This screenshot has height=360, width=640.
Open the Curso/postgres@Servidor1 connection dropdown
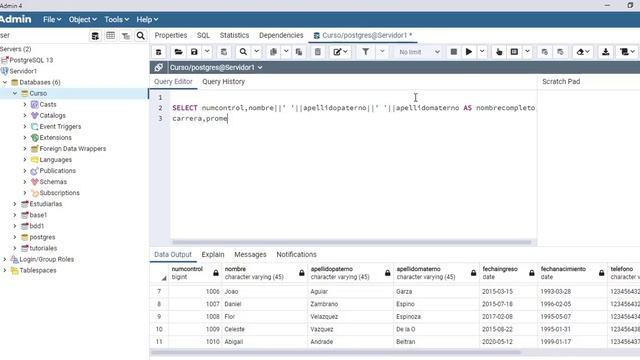point(216,67)
